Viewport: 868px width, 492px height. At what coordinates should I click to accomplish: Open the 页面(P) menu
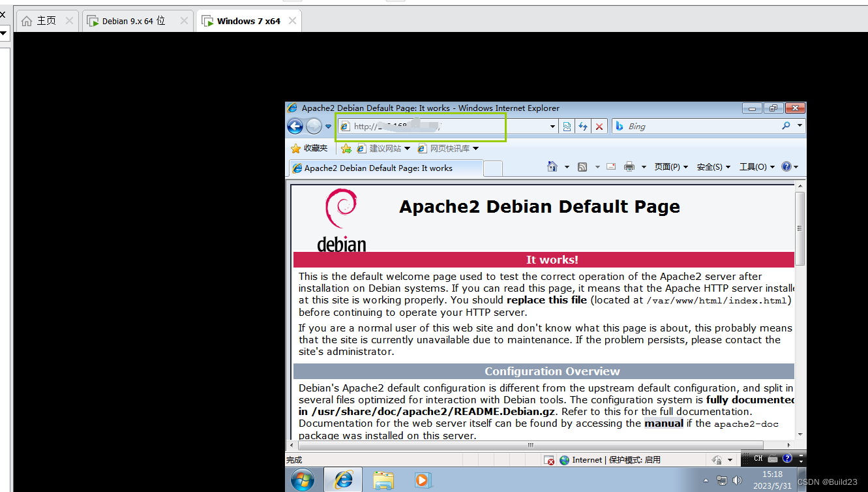pyautogui.click(x=671, y=167)
